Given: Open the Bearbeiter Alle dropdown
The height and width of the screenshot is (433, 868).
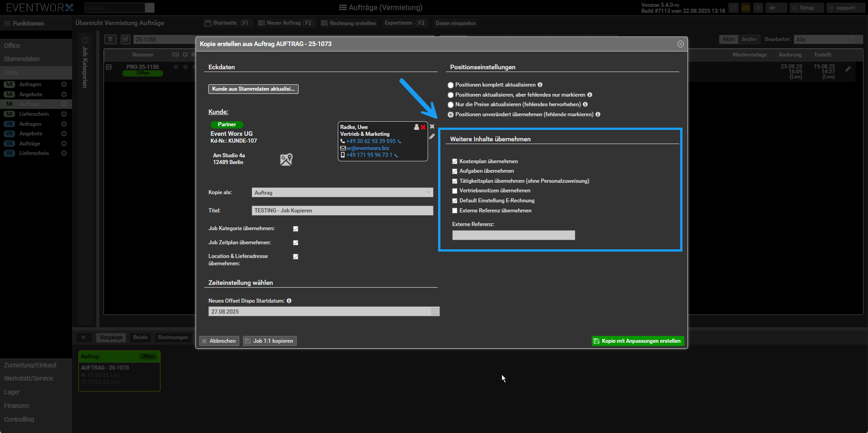Looking at the screenshot, I should point(823,40).
